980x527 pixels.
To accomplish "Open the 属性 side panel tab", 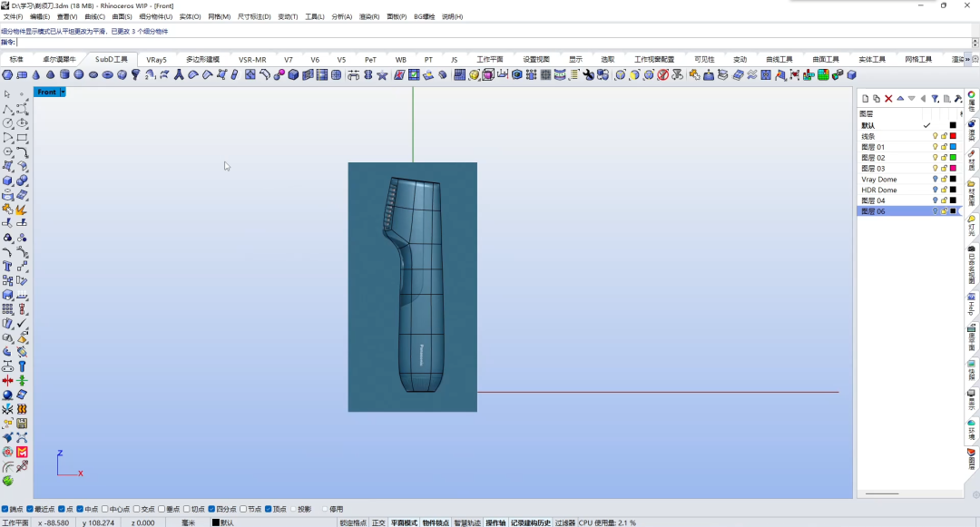I will pos(971,102).
